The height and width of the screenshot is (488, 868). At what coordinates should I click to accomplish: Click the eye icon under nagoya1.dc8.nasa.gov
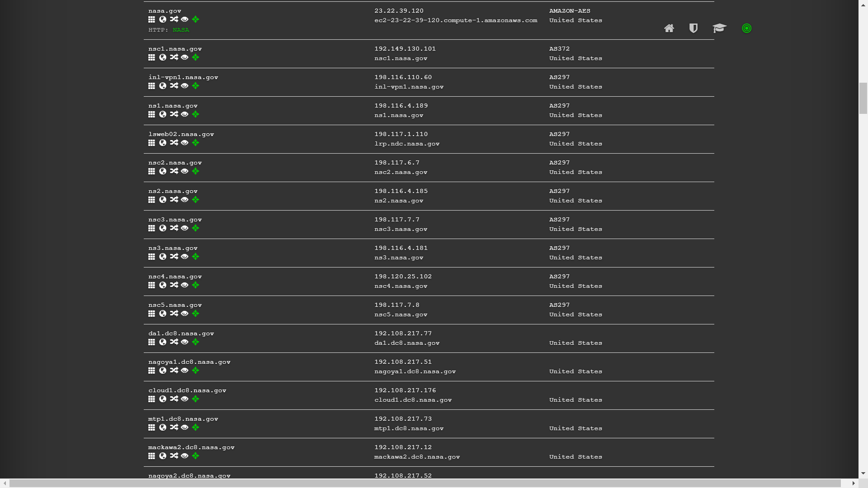184,371
